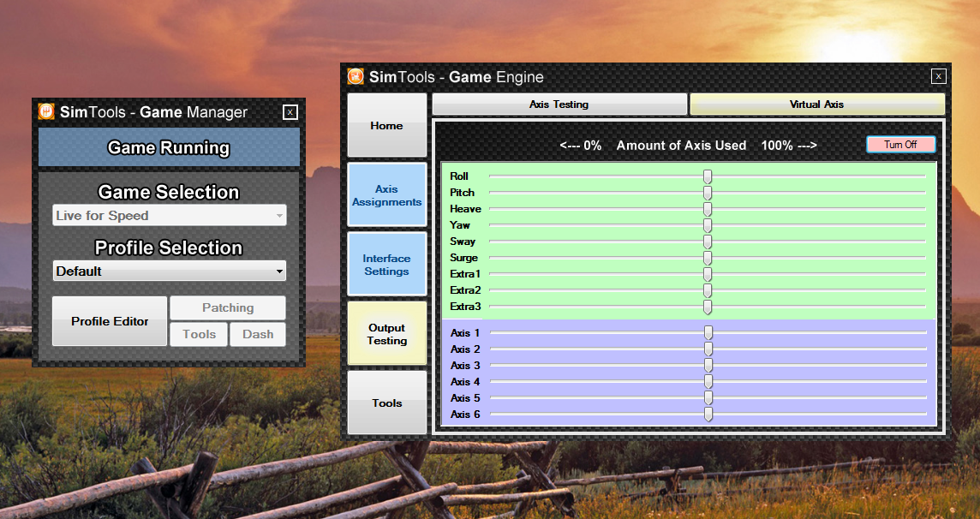Click the Pitch slider handle

(x=708, y=193)
